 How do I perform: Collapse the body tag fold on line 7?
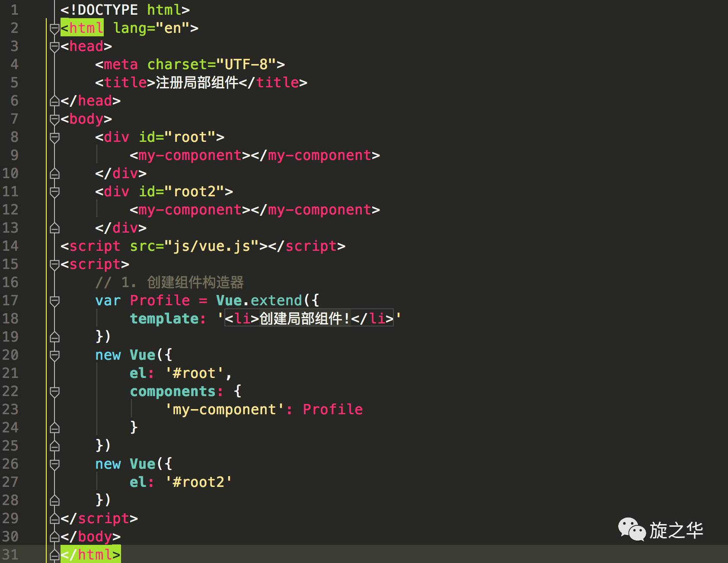tap(54, 119)
